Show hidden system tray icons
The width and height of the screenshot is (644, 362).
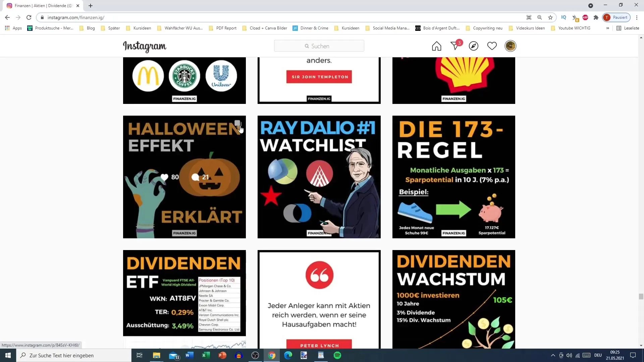click(x=553, y=355)
